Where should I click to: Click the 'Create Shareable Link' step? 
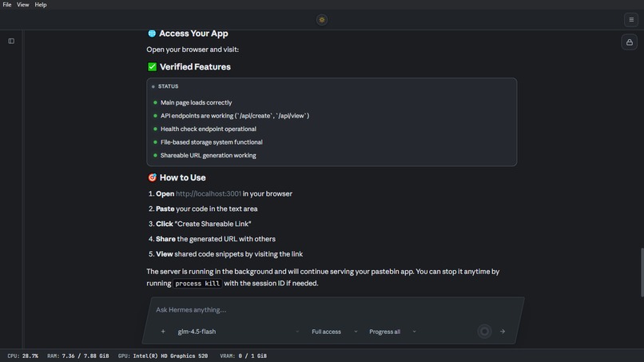pos(203,224)
